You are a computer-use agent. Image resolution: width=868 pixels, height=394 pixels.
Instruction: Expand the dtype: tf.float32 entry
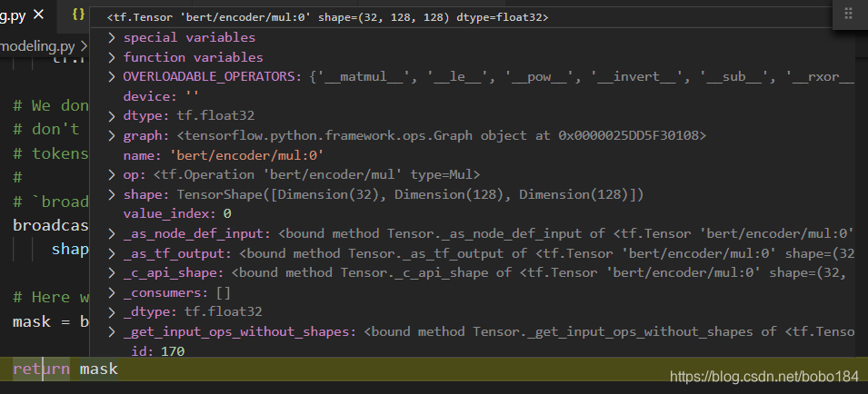click(x=112, y=116)
